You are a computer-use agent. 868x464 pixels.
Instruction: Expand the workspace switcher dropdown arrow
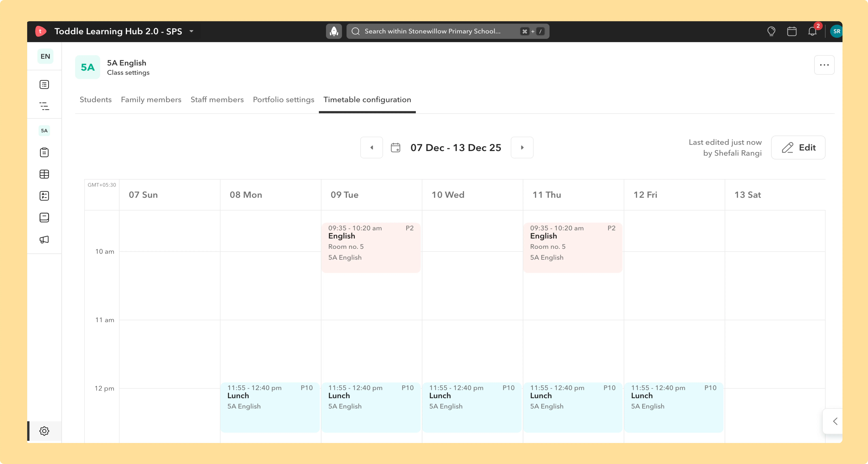[191, 31]
